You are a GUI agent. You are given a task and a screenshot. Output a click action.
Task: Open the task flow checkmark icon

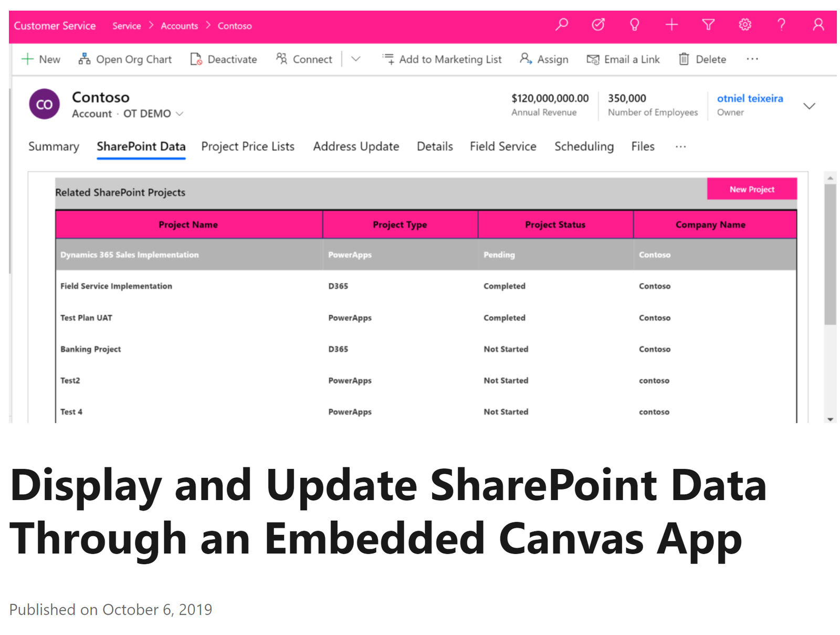point(598,25)
